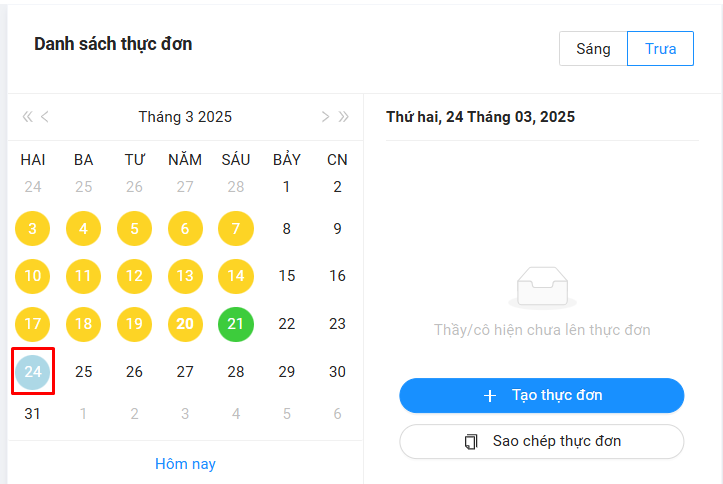The image size is (723, 484).
Task: Pick date 14 in the calendar
Action: point(236,276)
